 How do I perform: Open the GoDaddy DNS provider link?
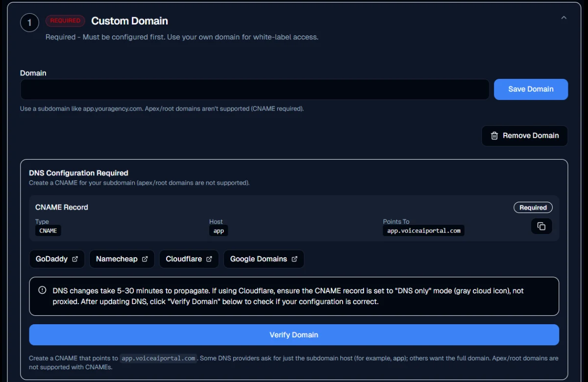[57, 259]
